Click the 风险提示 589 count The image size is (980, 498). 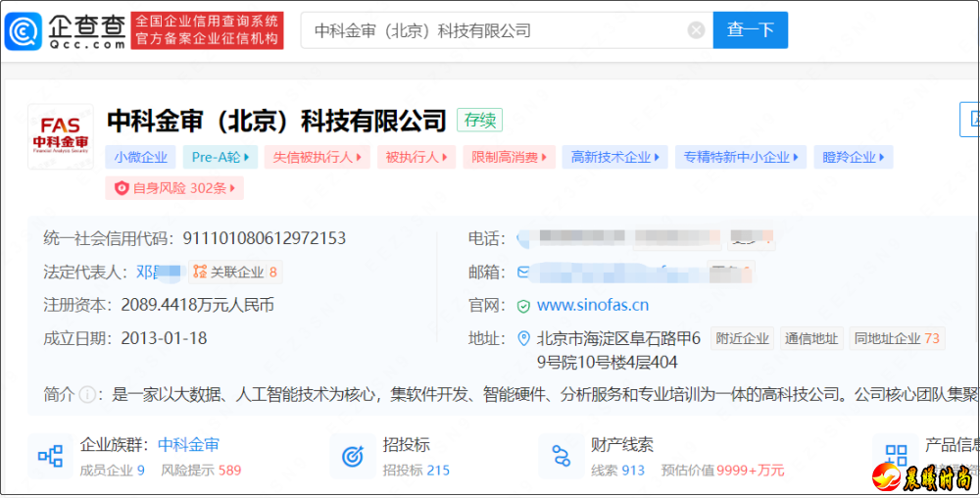[201, 471]
